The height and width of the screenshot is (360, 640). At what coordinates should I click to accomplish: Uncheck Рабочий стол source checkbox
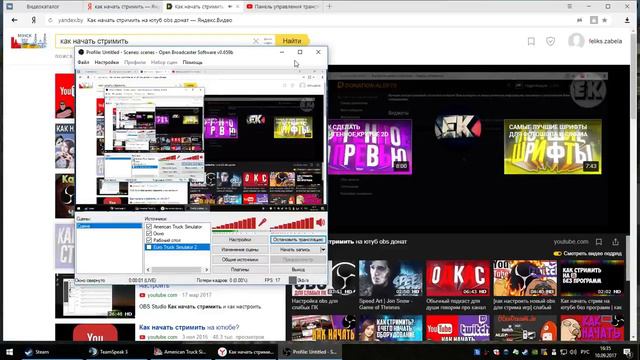[149, 240]
